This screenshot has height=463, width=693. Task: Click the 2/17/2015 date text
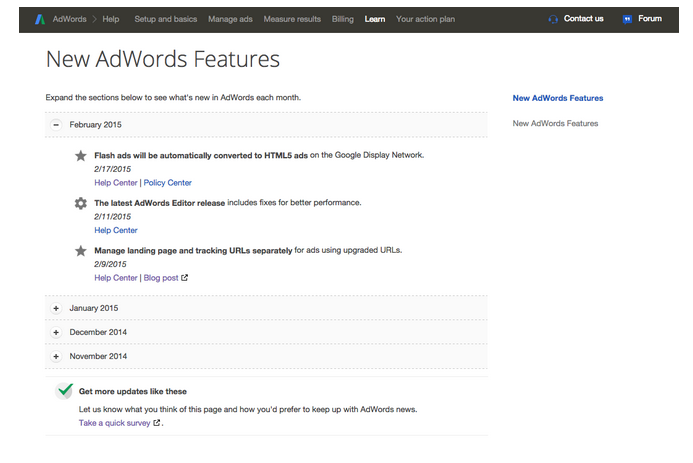[112, 169]
